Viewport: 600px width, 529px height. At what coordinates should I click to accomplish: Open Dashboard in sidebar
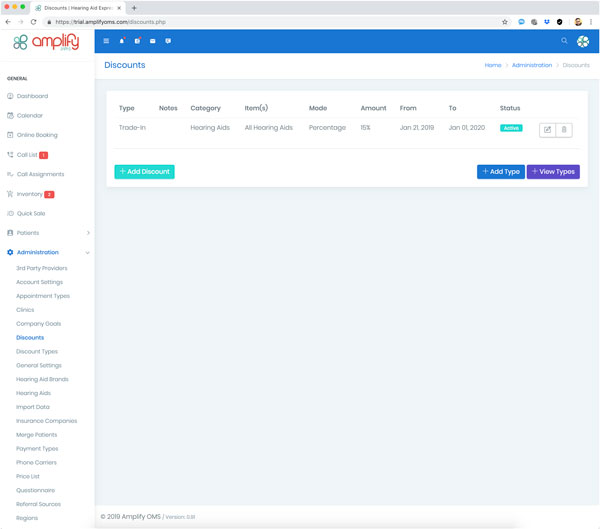click(33, 96)
